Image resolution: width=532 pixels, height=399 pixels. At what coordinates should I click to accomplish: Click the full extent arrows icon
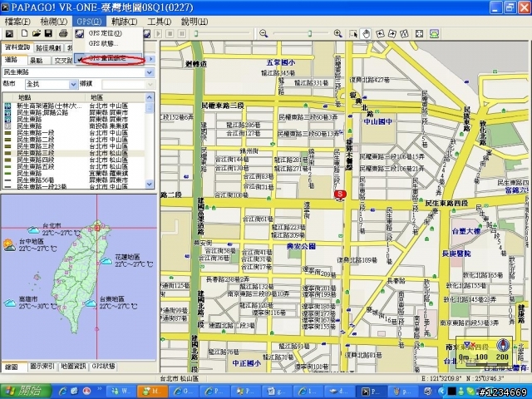[x=419, y=33]
